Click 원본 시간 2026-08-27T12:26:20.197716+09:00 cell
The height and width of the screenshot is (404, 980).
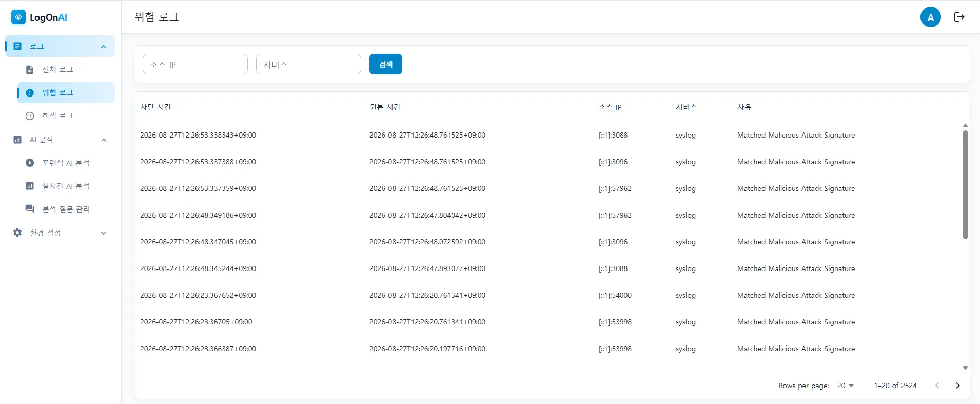[x=427, y=349]
